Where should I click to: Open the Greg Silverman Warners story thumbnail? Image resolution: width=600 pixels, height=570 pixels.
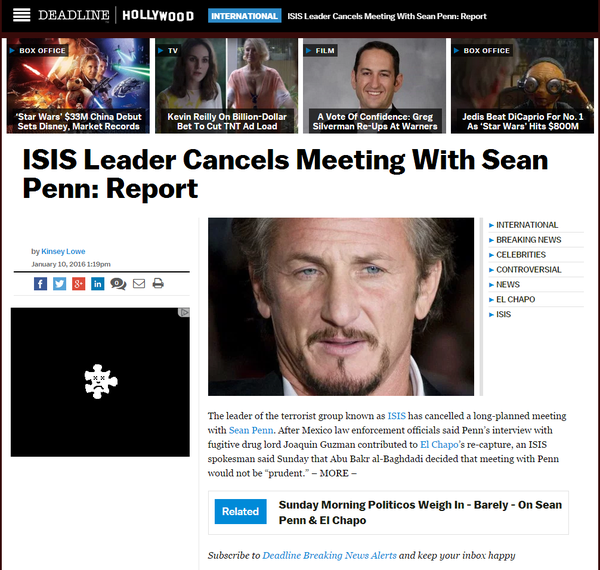(x=374, y=86)
